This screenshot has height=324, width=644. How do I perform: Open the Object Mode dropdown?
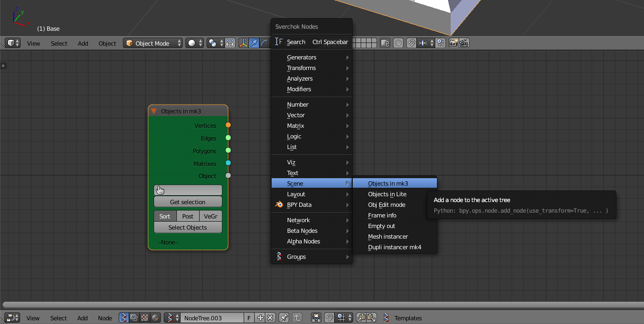[153, 43]
